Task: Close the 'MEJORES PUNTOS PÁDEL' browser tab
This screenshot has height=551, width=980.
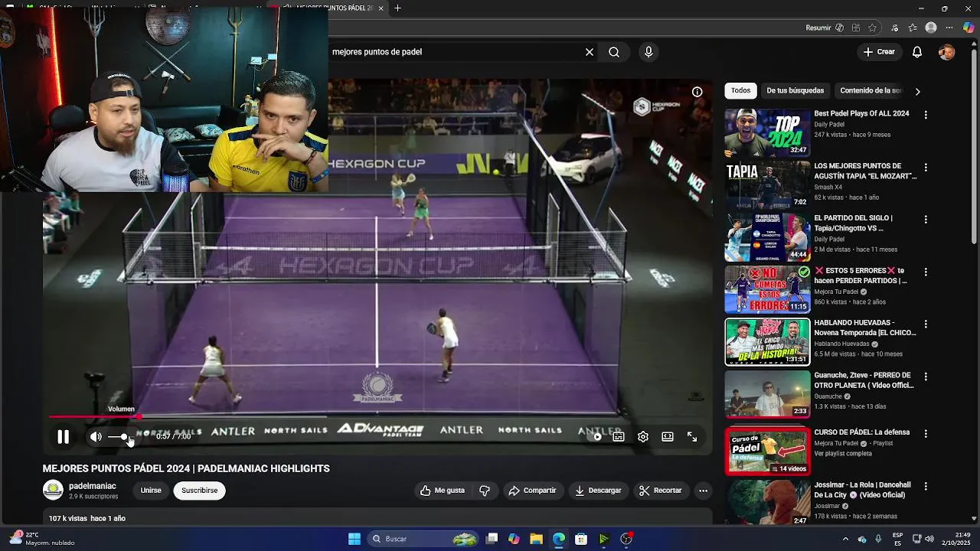Action: tap(381, 8)
